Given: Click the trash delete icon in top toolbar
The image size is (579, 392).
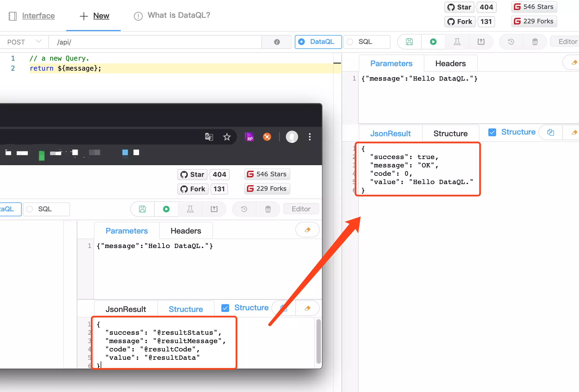Looking at the screenshot, I should point(535,42).
